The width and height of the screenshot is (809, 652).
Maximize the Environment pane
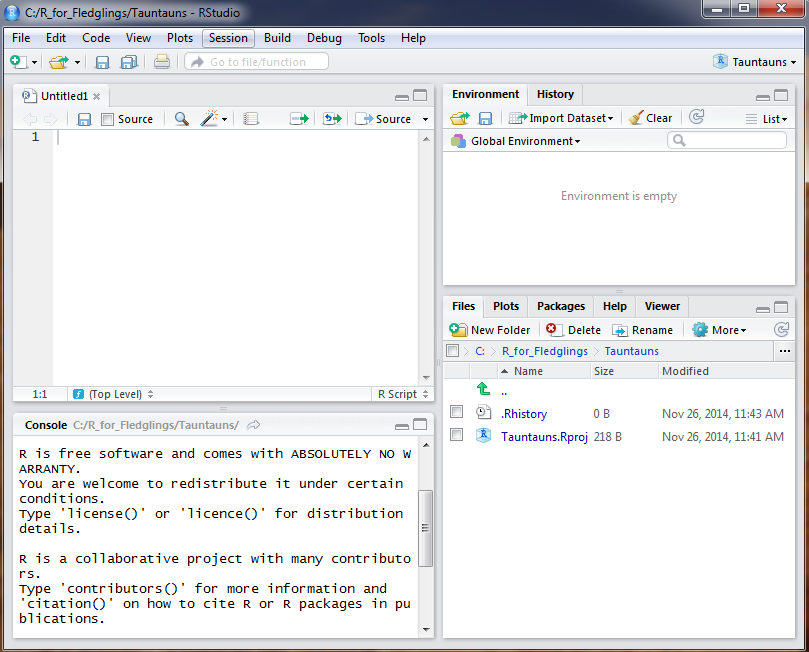(781, 95)
